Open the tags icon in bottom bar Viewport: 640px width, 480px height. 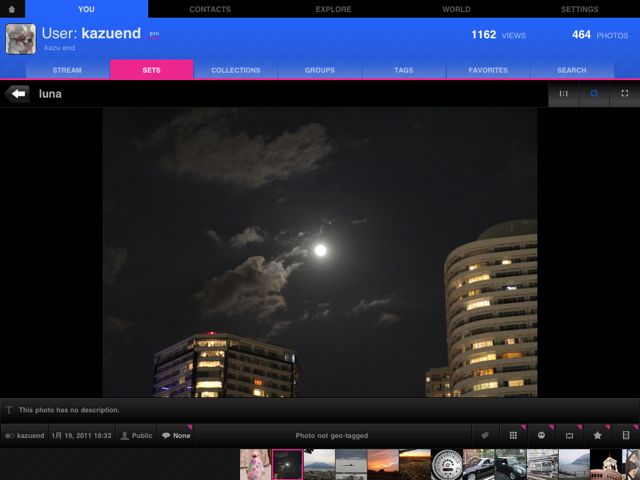(x=485, y=436)
